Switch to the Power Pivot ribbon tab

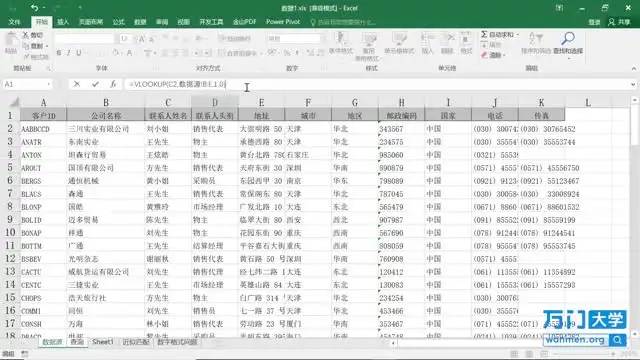(x=283, y=22)
